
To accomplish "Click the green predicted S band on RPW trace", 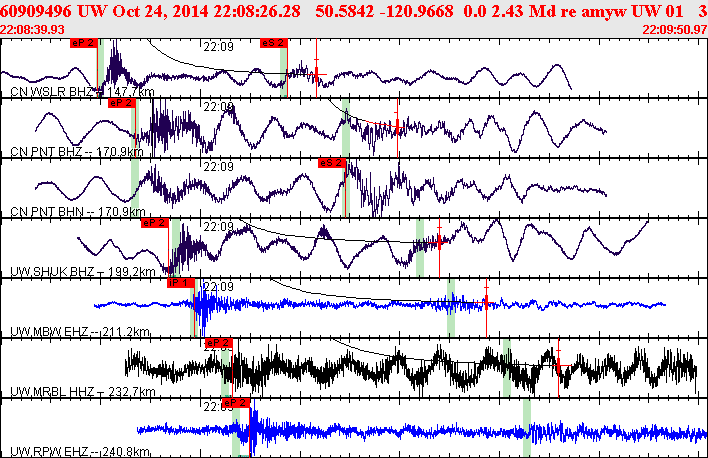I will click(x=526, y=428).
